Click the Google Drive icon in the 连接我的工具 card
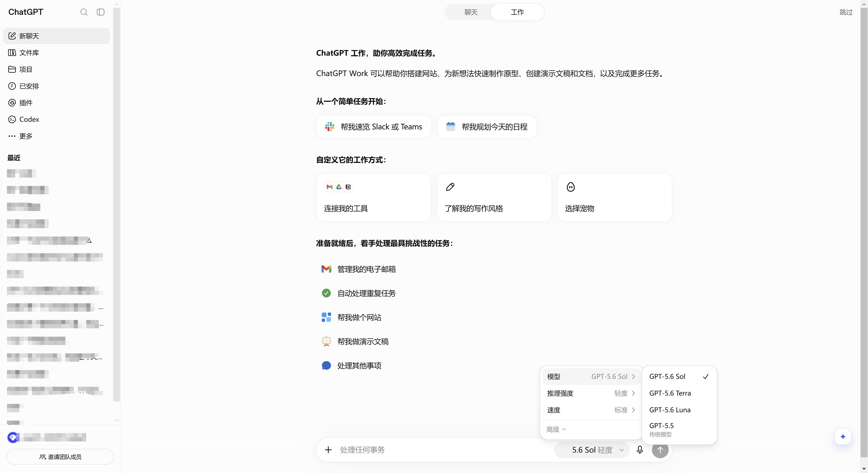This screenshot has width=868, height=473. coord(339,187)
